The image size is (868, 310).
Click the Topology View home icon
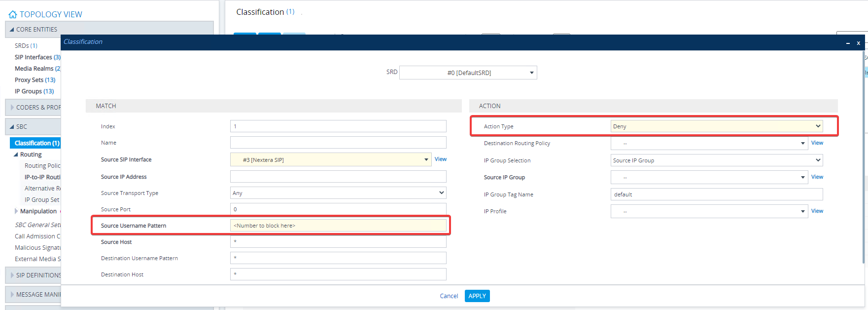pos(13,15)
